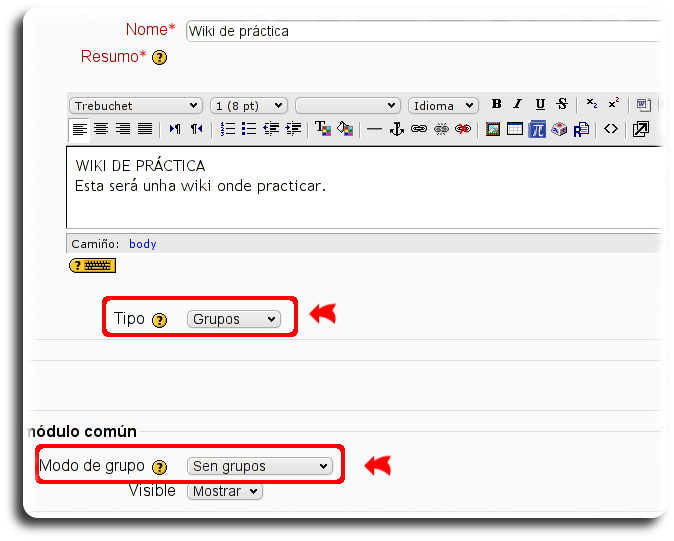Open search and replace tool

(x=581, y=129)
